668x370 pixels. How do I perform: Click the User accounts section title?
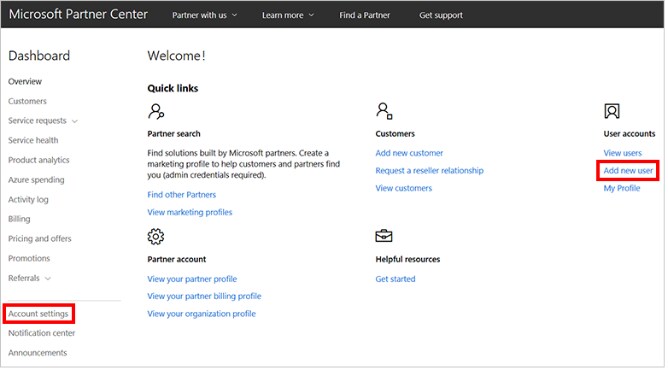click(629, 133)
